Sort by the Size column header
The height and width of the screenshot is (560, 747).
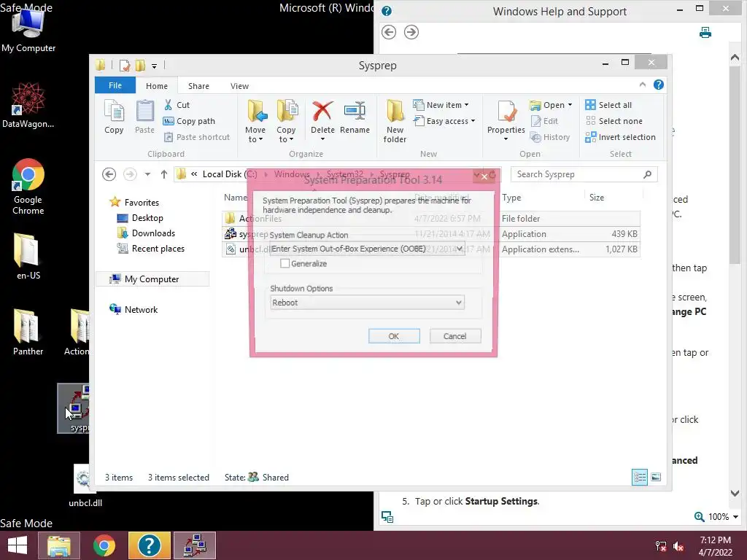point(597,197)
